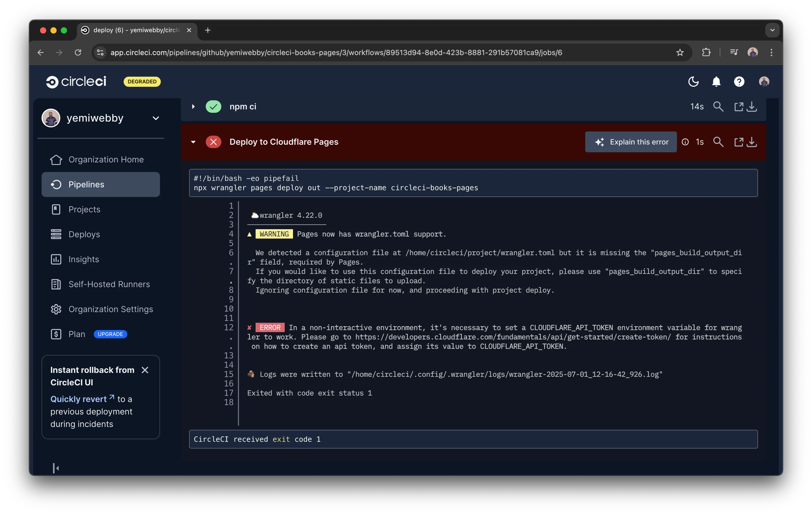Click the CircleCI logo in header

point(76,81)
